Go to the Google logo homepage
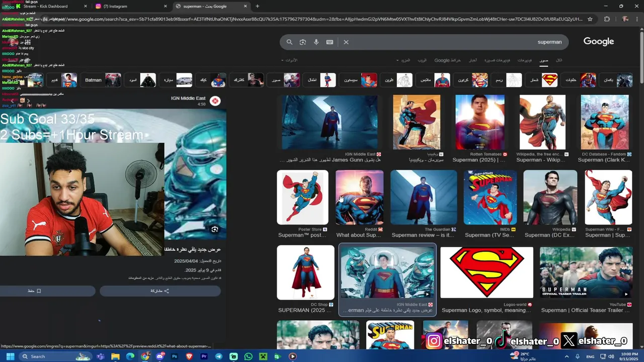Screen dimensions: 644x362 (599, 42)
